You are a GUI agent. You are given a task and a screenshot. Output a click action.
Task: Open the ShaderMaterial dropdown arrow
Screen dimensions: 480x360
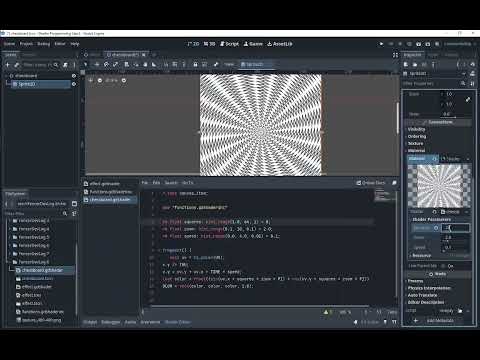pos(468,159)
